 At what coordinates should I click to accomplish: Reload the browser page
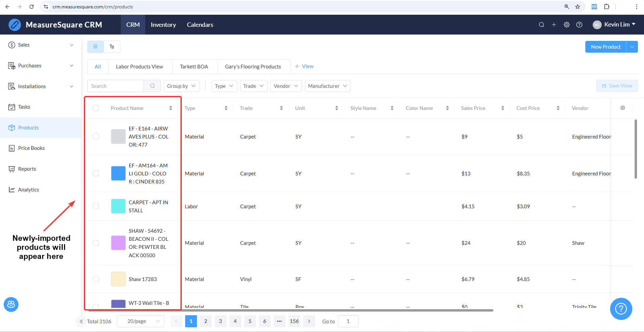(x=32, y=7)
